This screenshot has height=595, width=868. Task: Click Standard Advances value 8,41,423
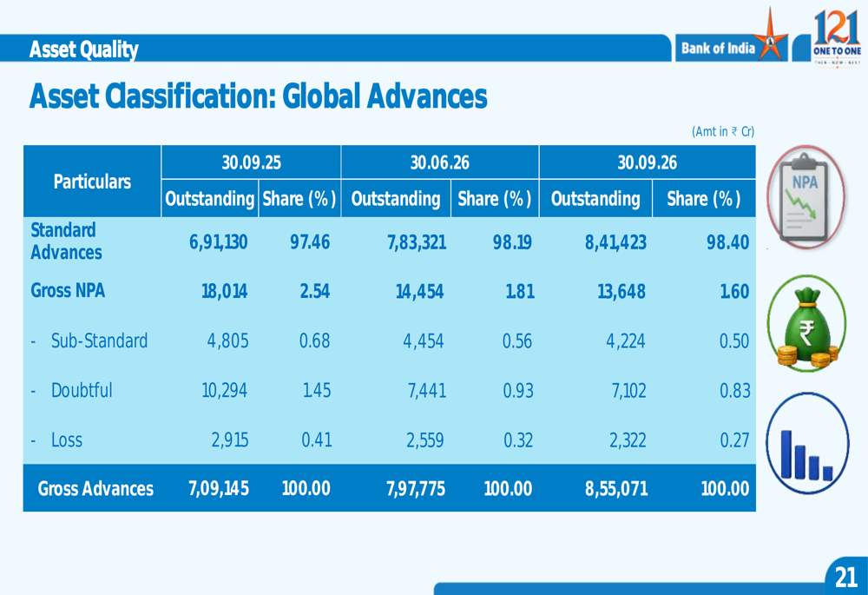615,242
